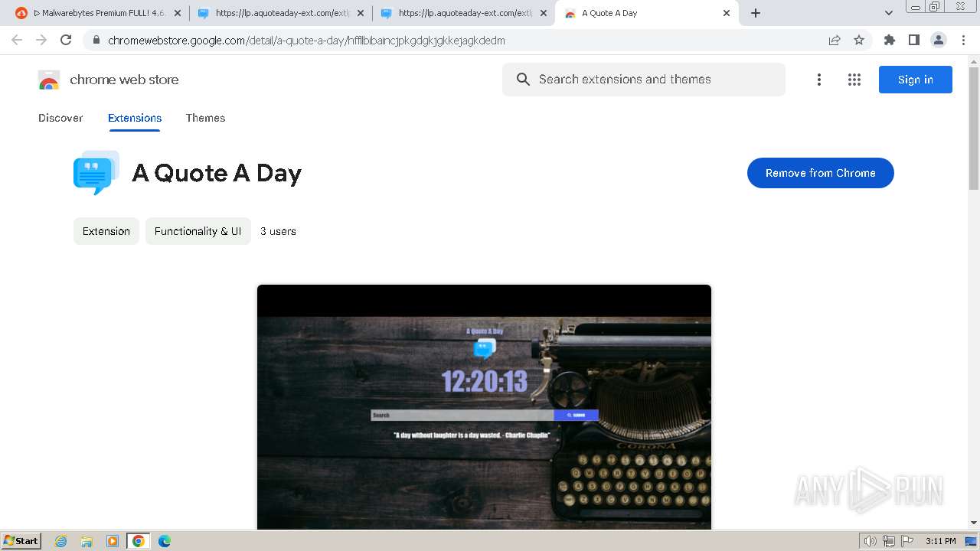Open a new browser tab
Screen dimensions: 980x551
point(756,13)
